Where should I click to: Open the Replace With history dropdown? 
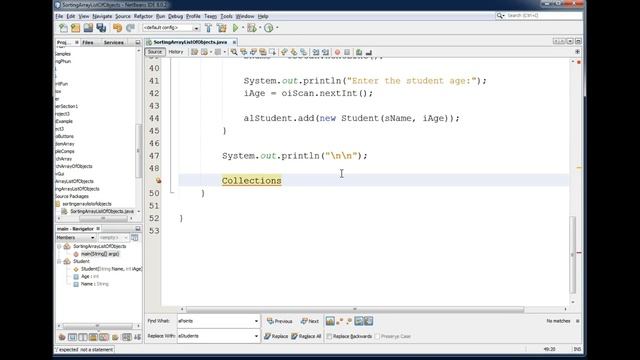256,336
